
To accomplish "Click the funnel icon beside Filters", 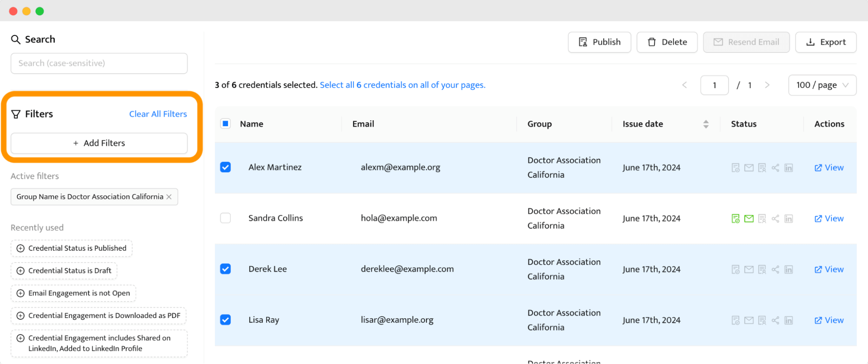I will [16, 114].
